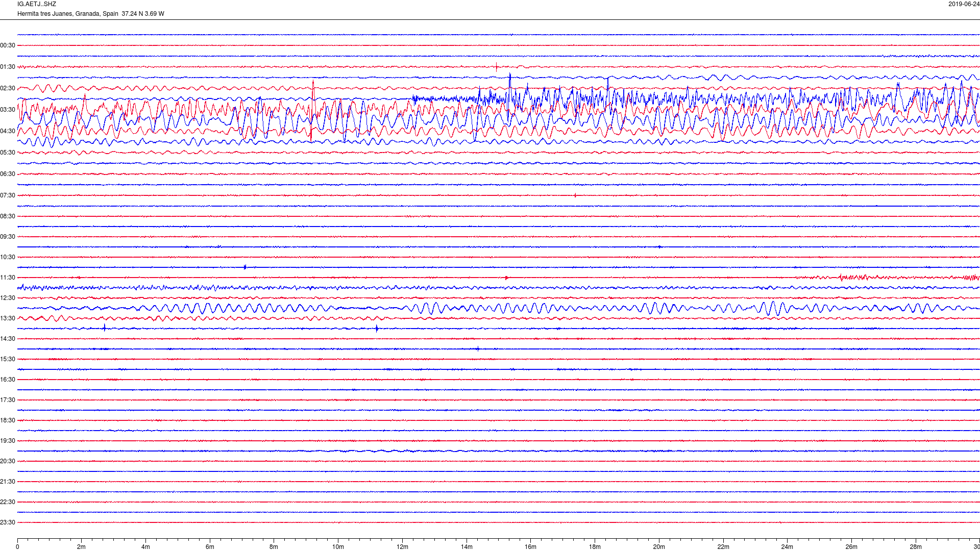Select the 18:30 time label

pyautogui.click(x=8, y=420)
